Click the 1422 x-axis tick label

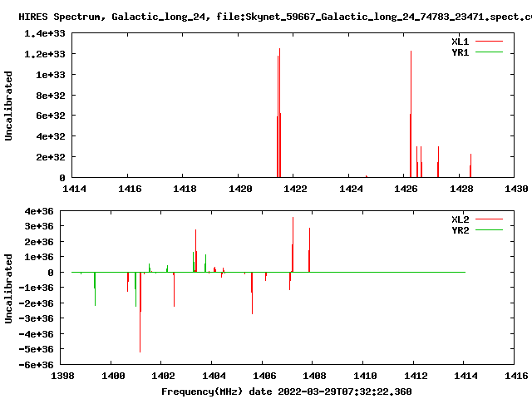(295, 189)
